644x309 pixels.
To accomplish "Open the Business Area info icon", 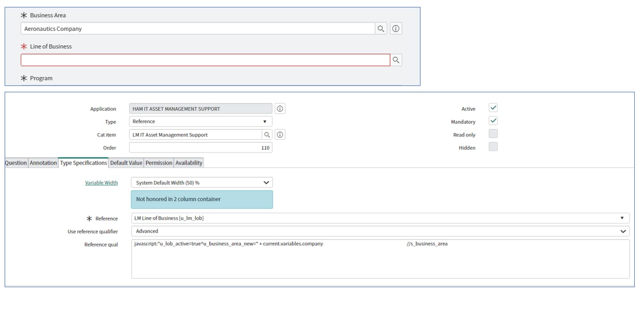I will pyautogui.click(x=395, y=29).
